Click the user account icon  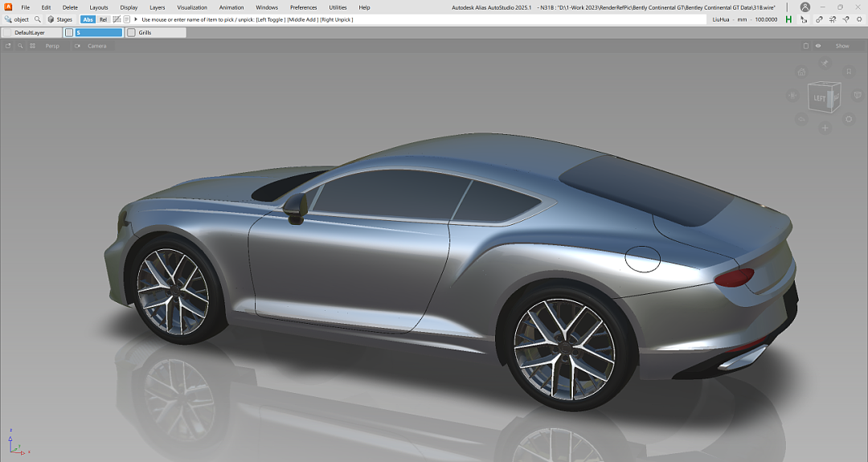(805, 7)
